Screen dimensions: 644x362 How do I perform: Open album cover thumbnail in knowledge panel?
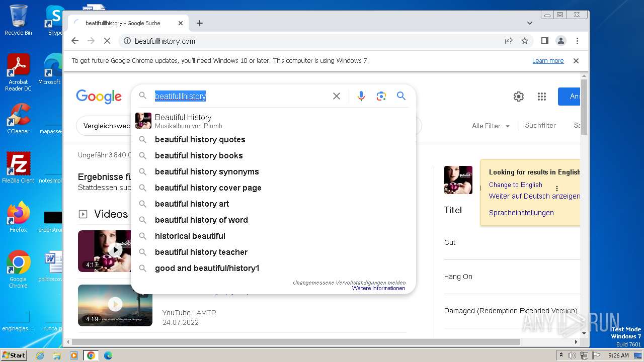click(458, 180)
